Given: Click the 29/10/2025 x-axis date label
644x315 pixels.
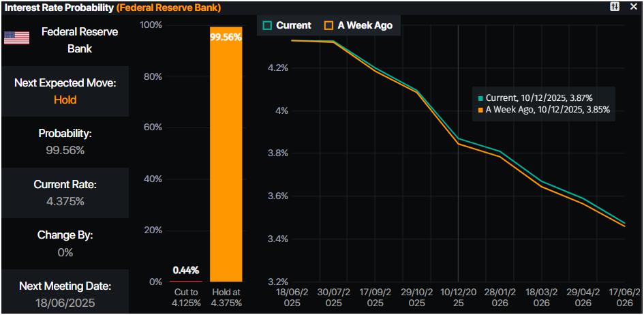Looking at the screenshot, I should [x=417, y=298].
